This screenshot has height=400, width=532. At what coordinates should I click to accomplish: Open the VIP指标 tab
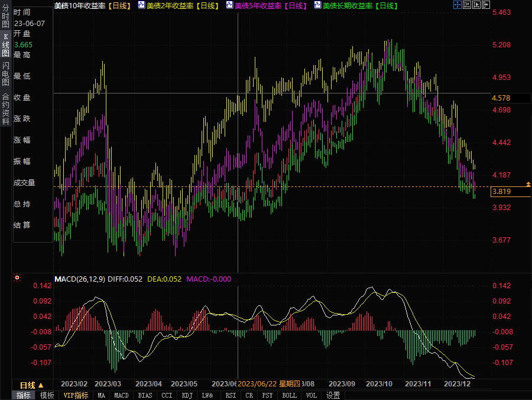(76, 395)
